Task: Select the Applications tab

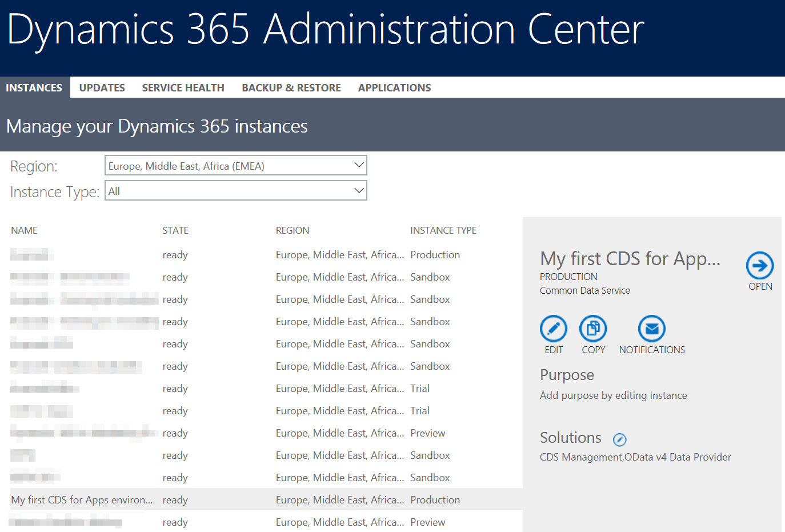Action: [x=394, y=87]
